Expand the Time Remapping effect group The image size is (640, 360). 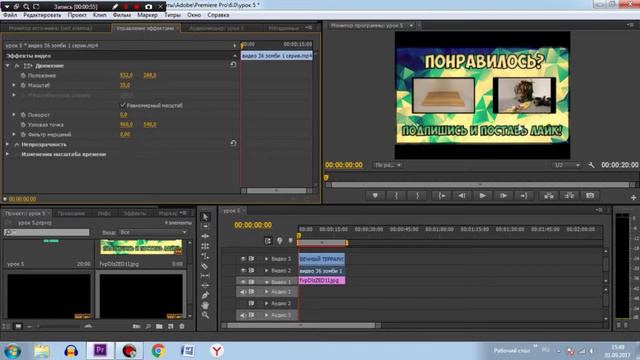point(7,154)
